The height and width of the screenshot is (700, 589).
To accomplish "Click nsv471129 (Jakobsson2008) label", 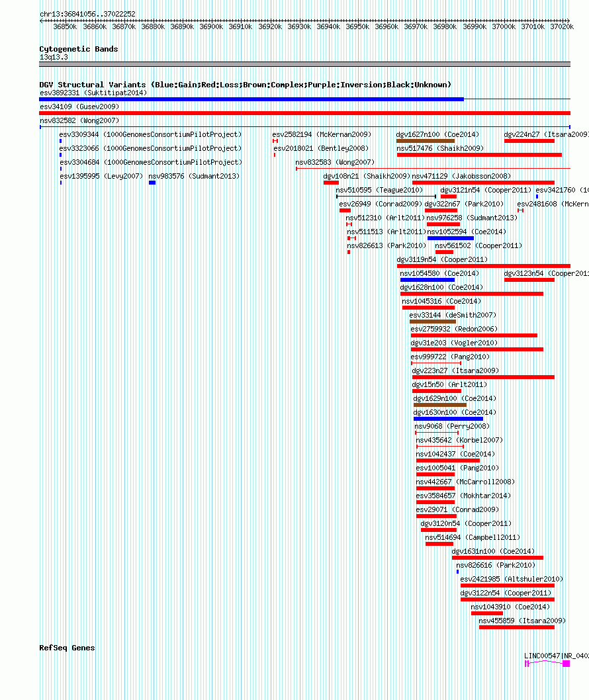I will [x=461, y=177].
